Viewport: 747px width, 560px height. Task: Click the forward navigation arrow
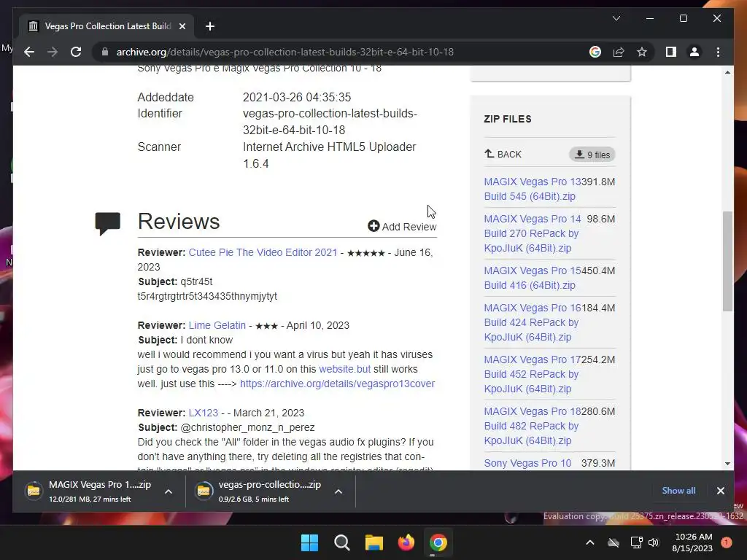(x=53, y=52)
